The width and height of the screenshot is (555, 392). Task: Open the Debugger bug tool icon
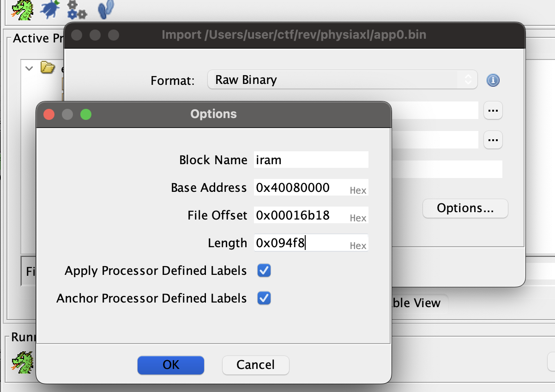point(50,9)
